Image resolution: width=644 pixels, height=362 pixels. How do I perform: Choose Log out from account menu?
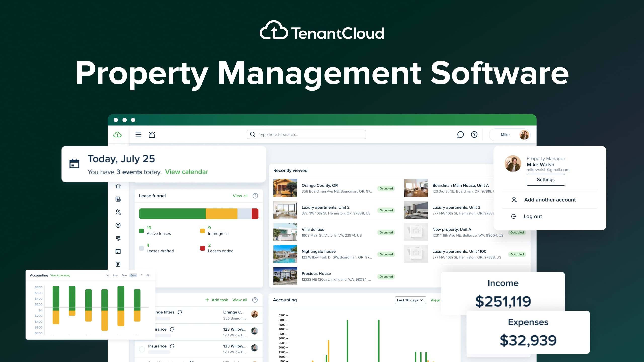(x=532, y=216)
